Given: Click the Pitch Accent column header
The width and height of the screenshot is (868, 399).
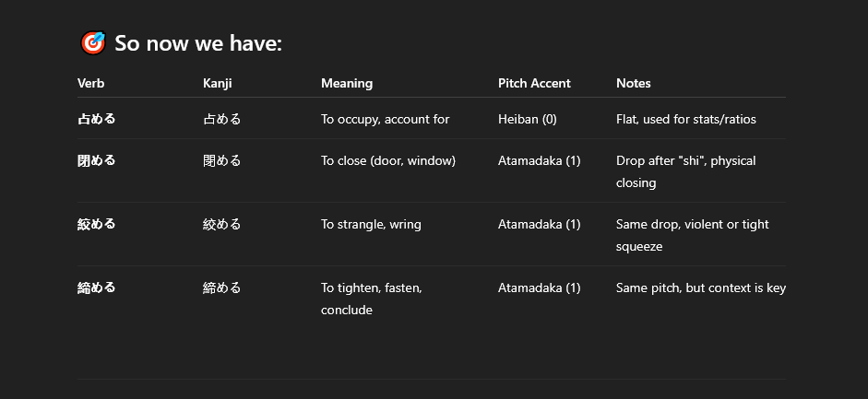Looking at the screenshot, I should 534,84.
